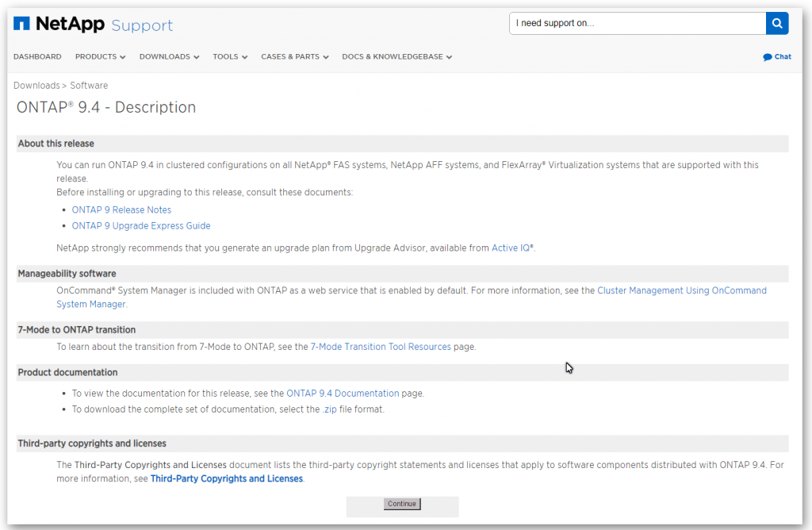Open the ONTAP 9.4 Documentation link
This screenshot has width=812, height=530.
click(343, 393)
